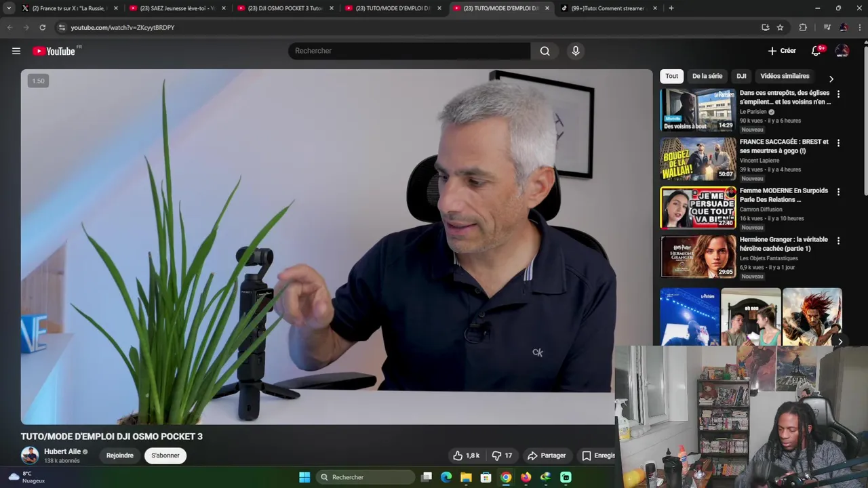The width and height of the screenshot is (868, 488).
Task: Click the Créer button
Action: [x=782, y=51]
